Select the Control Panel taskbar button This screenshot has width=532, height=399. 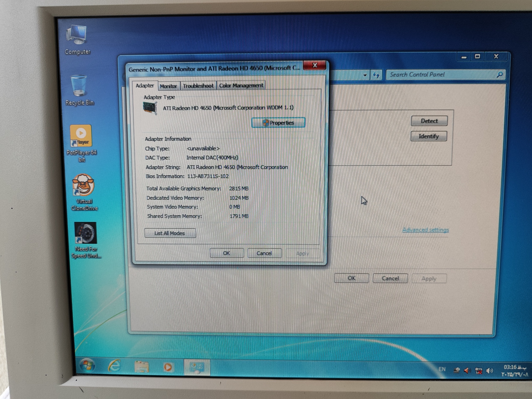click(197, 367)
